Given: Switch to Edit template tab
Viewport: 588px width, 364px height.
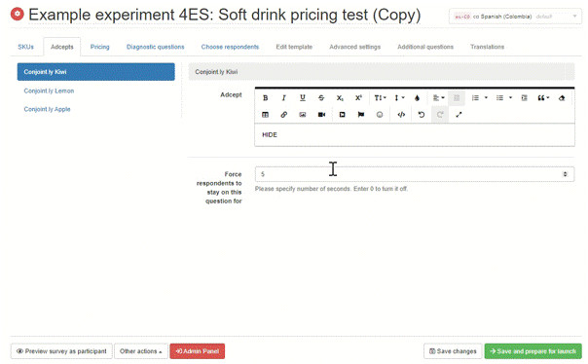Looking at the screenshot, I should click(294, 47).
